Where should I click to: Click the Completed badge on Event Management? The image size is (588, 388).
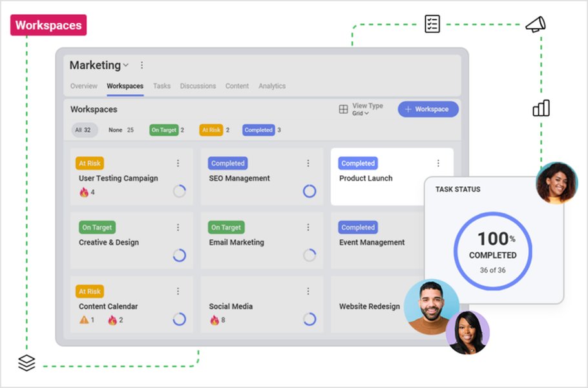[x=358, y=228]
